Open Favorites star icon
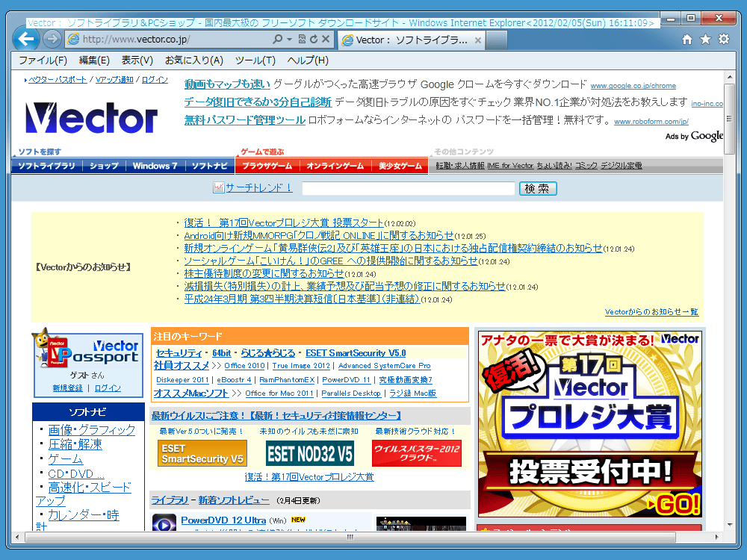 706,39
